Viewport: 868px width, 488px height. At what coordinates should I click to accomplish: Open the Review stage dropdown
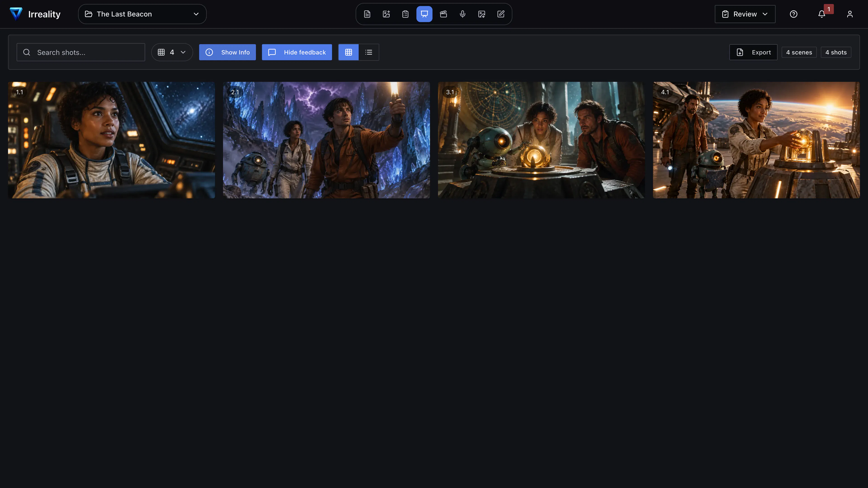coord(745,14)
